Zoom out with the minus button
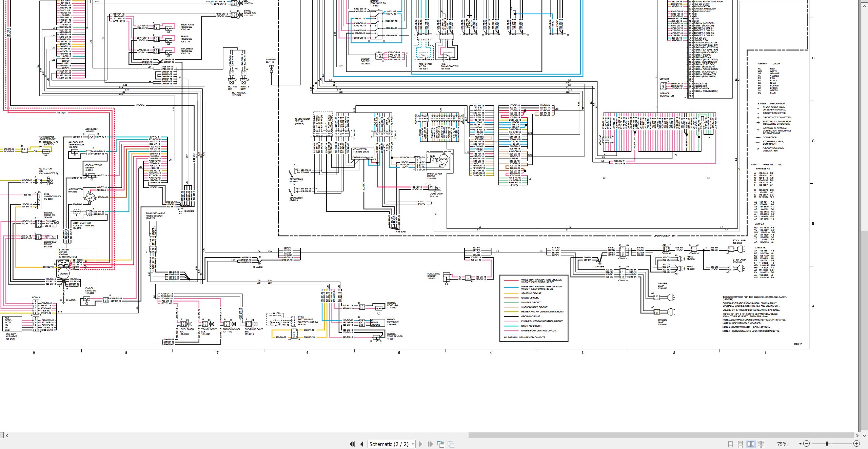The image size is (868, 449). pyautogui.click(x=807, y=444)
